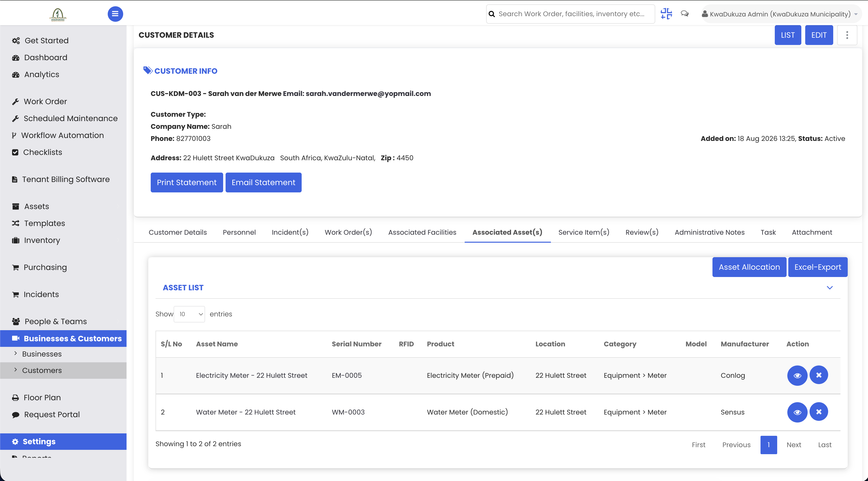Select page 1 in pagination
Screen dimensions: 868x481
[x=768, y=445]
